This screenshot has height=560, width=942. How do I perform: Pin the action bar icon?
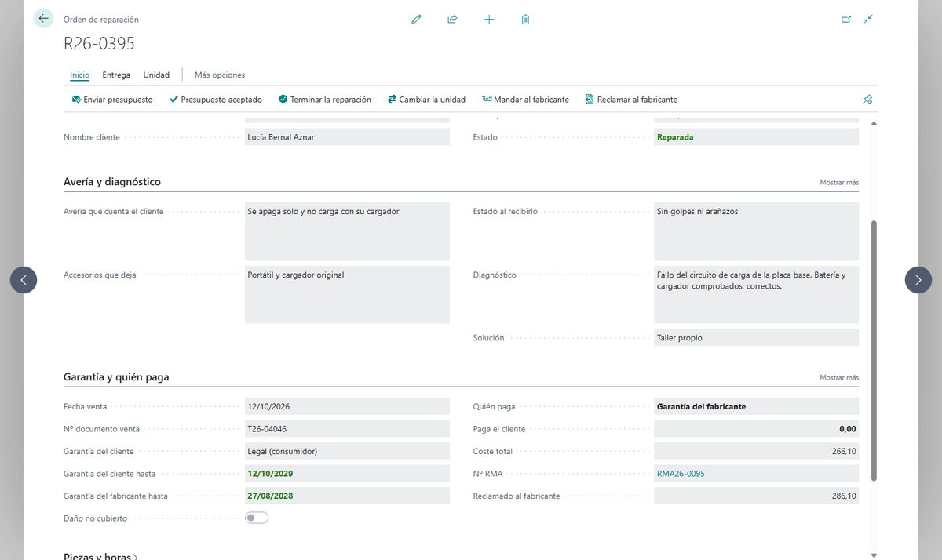point(867,100)
